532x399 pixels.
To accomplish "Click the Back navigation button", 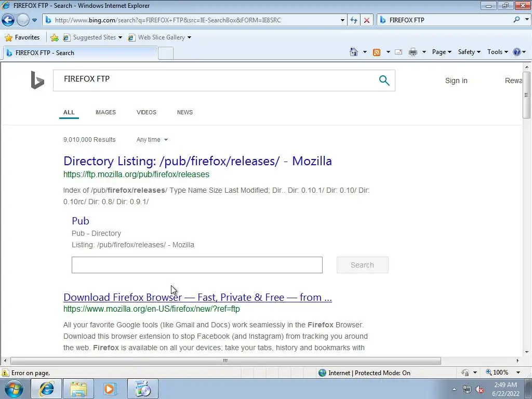I will coord(8,20).
